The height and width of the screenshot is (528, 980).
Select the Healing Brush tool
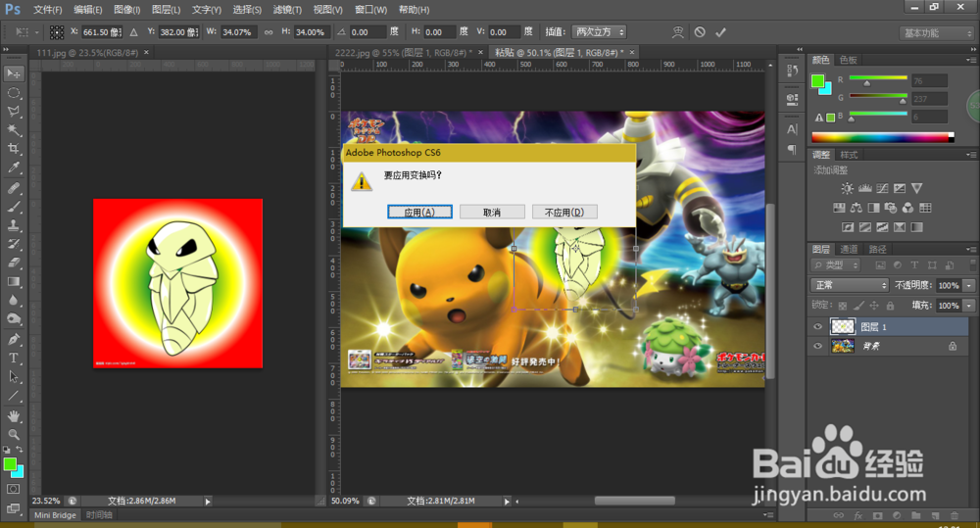click(x=13, y=188)
